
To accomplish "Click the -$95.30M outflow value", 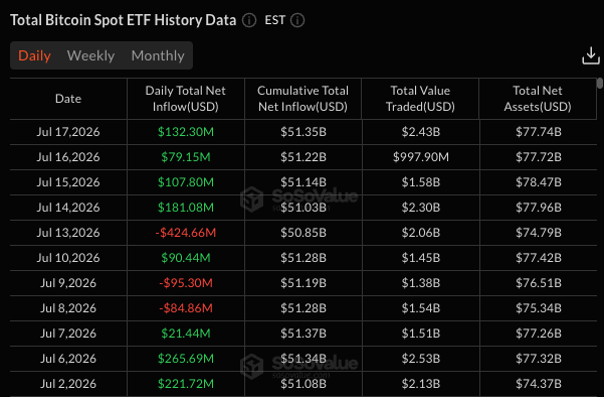I will point(186,283).
